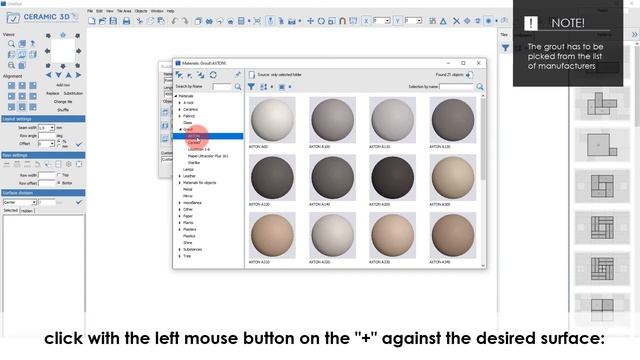Click the Selection by name input field
640x360 pixels.
tap(456, 87)
